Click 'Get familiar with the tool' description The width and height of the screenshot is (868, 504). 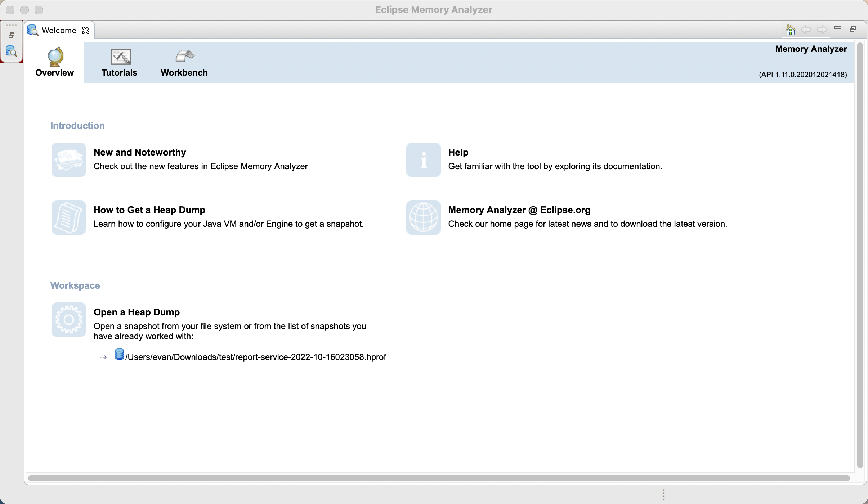555,166
